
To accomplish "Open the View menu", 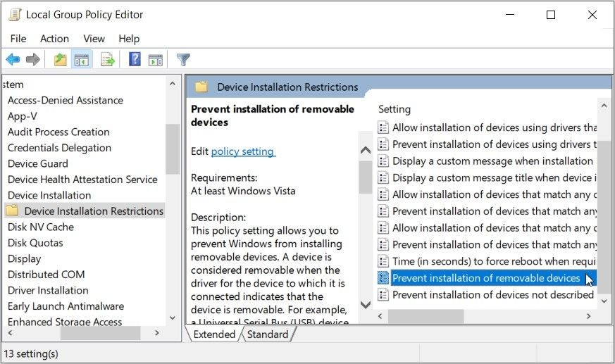I will click(94, 39).
